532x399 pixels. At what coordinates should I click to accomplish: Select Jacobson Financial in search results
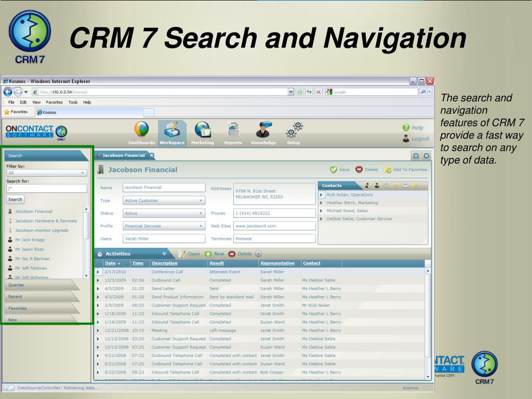click(x=34, y=211)
